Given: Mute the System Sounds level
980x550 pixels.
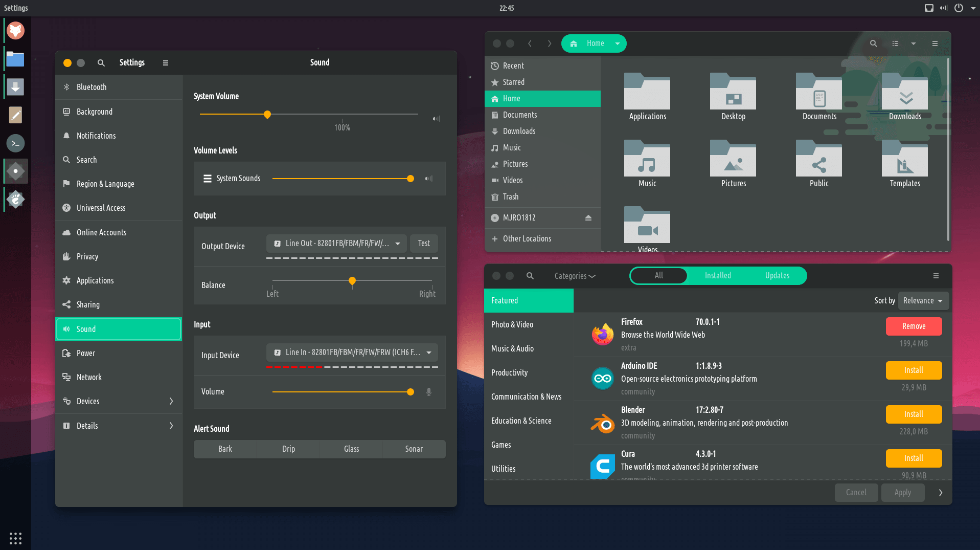Looking at the screenshot, I should pyautogui.click(x=429, y=179).
